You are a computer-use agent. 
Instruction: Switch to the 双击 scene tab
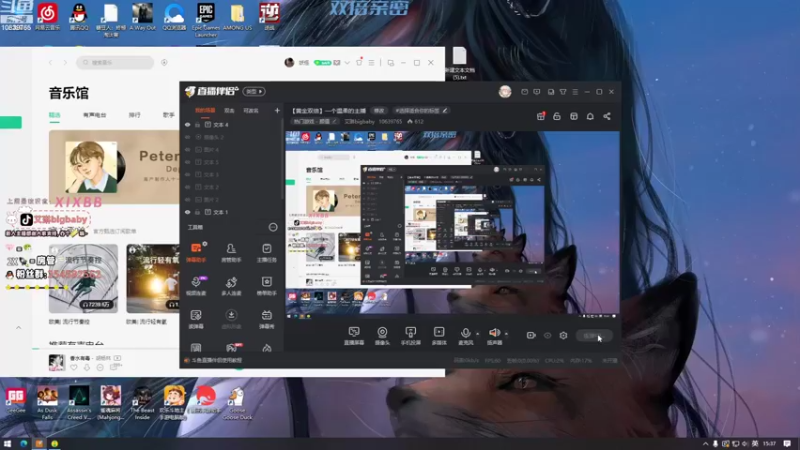pyautogui.click(x=229, y=110)
